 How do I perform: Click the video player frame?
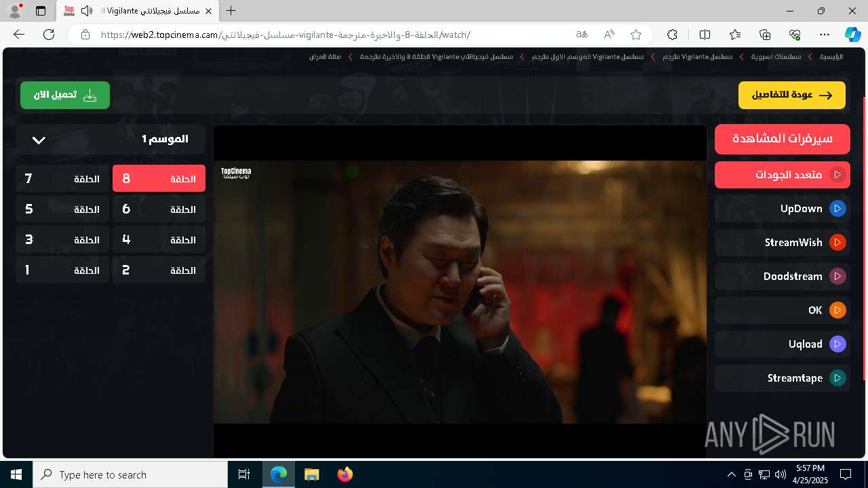tap(460, 291)
